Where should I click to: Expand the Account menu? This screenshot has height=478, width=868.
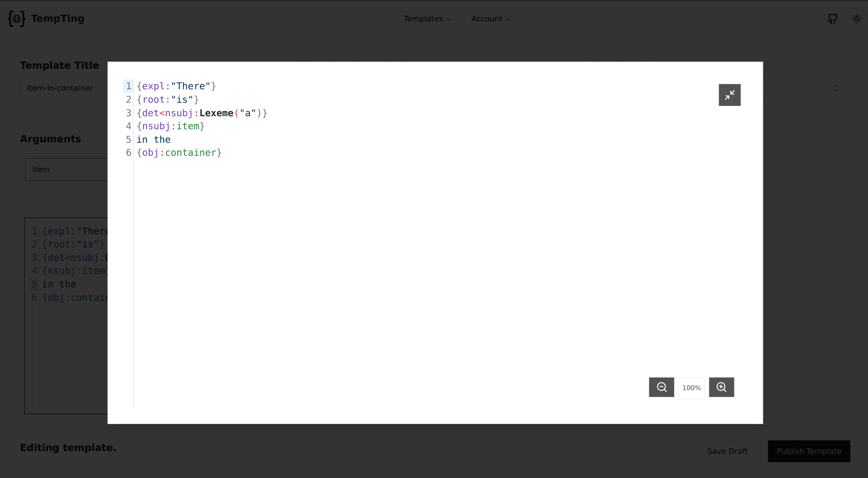click(x=490, y=19)
